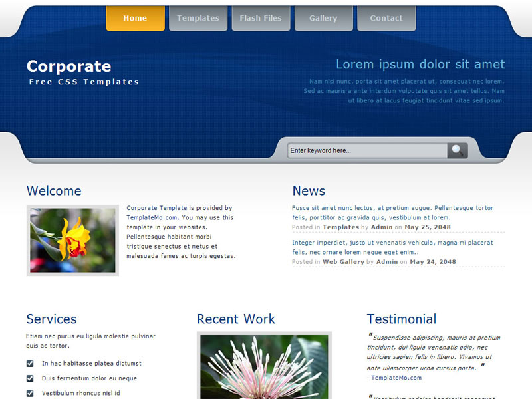Open the Home navigation tab
The height and width of the screenshot is (399, 532).
pos(135,18)
